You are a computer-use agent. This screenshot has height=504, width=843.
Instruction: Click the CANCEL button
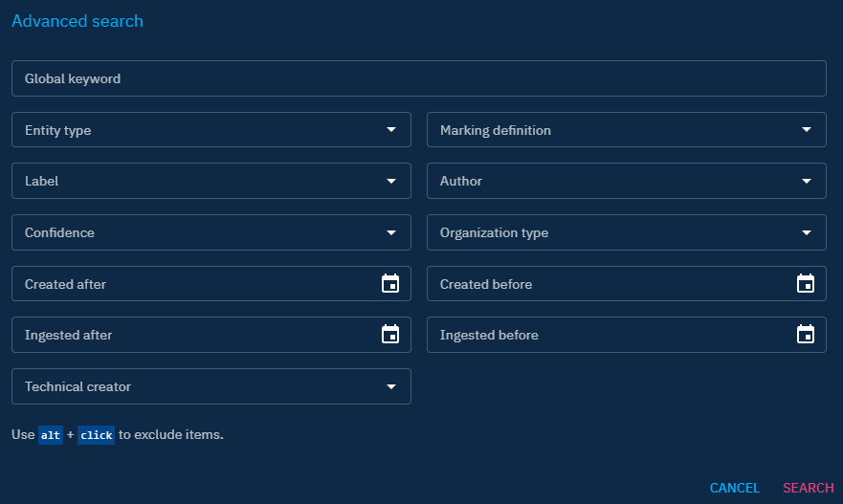734,488
